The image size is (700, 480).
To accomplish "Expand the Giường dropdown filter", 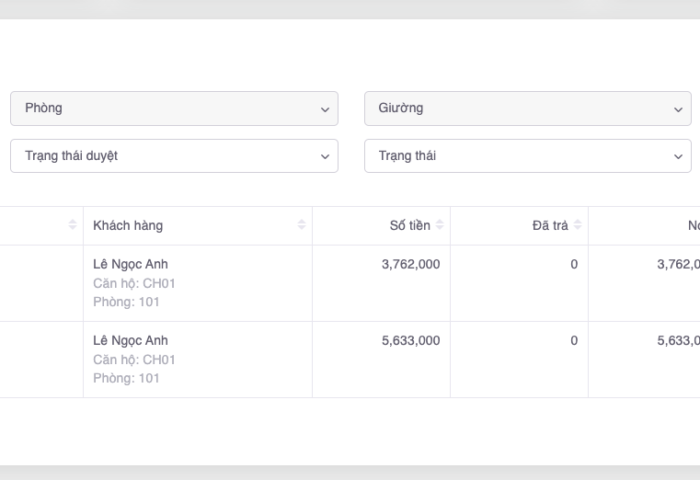I will 527,108.
